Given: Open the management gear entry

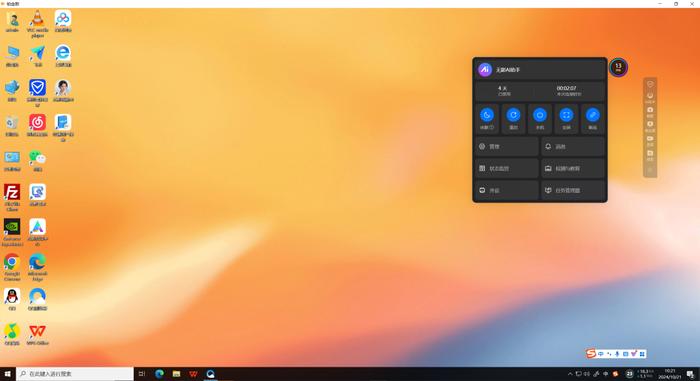Looking at the screenshot, I should click(x=507, y=147).
